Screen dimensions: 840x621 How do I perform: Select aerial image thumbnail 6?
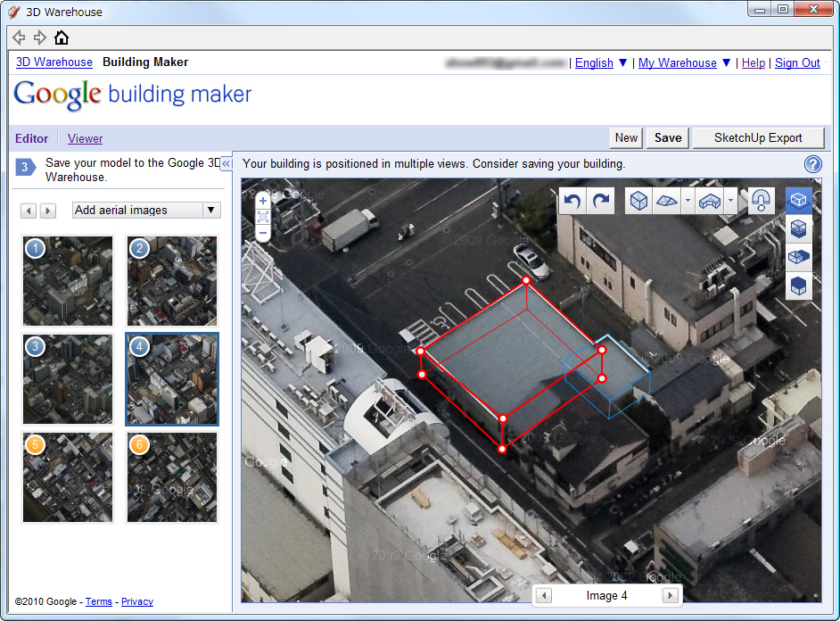(172, 476)
